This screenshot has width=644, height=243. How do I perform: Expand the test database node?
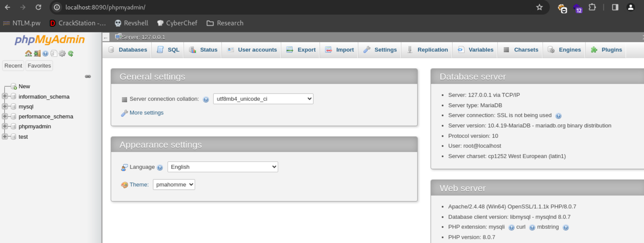point(4,136)
